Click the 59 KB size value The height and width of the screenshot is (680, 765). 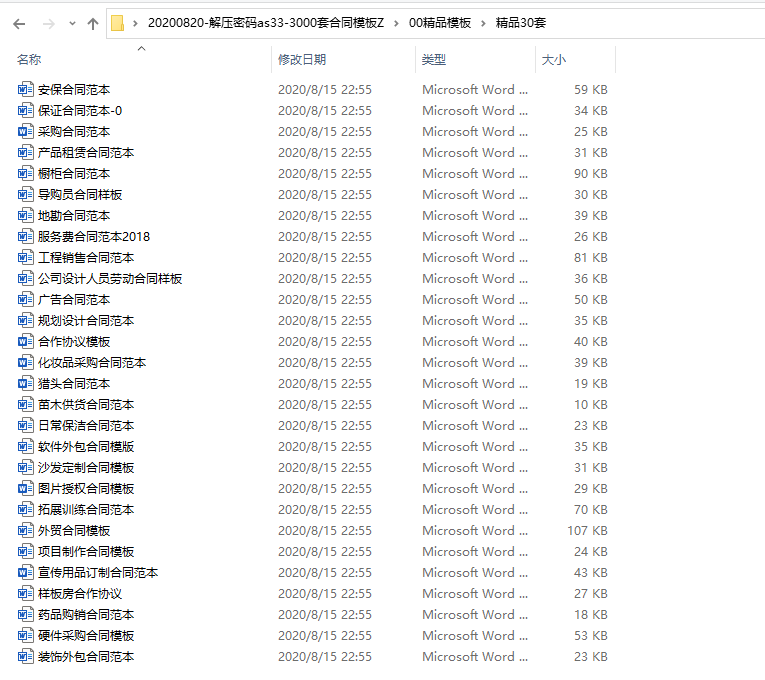click(590, 89)
